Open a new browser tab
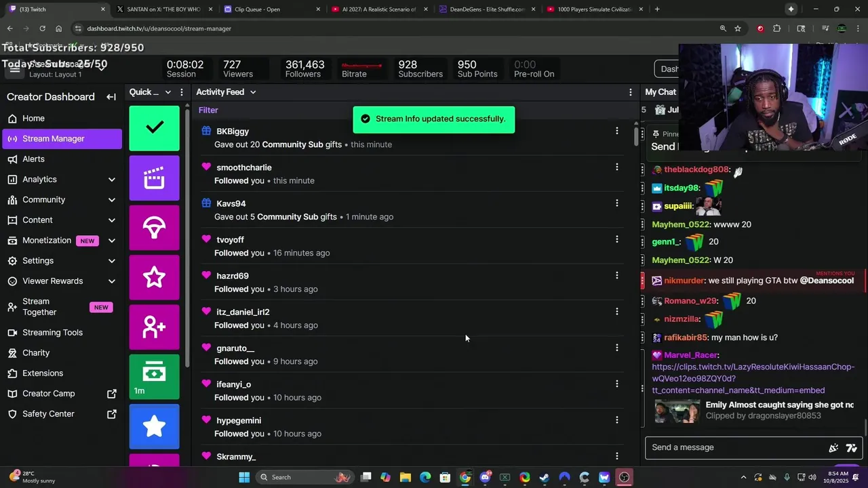The image size is (868, 488). pos(657,9)
